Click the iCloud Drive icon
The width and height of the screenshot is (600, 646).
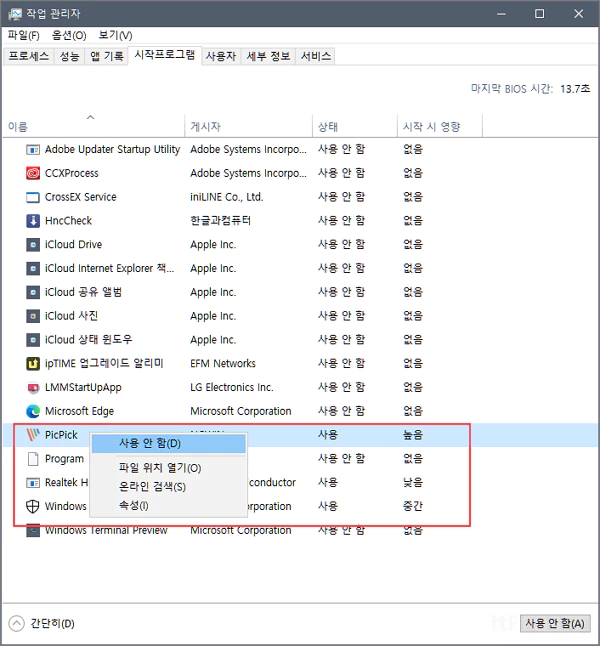pyautogui.click(x=33, y=245)
